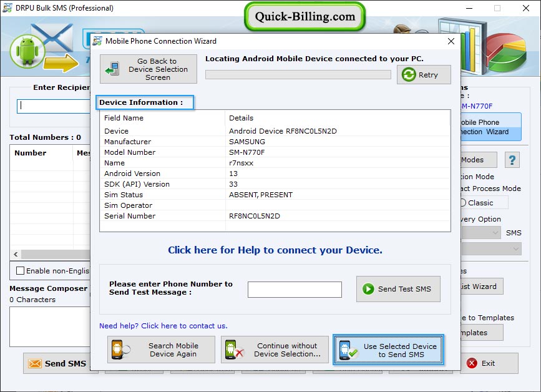Open the lower disabled dropdown in main window

pyautogui.click(x=491, y=248)
